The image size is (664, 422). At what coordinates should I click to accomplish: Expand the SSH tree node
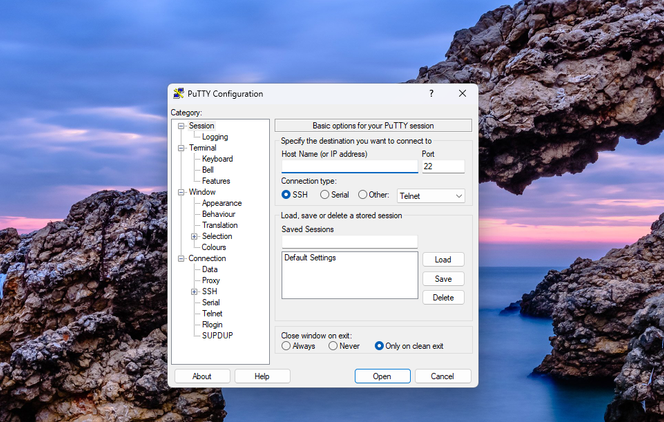[194, 292]
